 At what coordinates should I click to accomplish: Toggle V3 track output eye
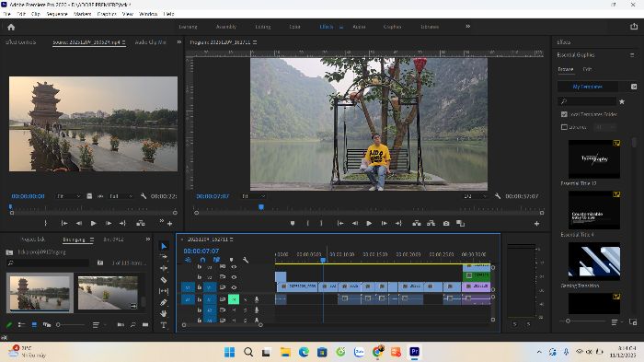pos(234,267)
